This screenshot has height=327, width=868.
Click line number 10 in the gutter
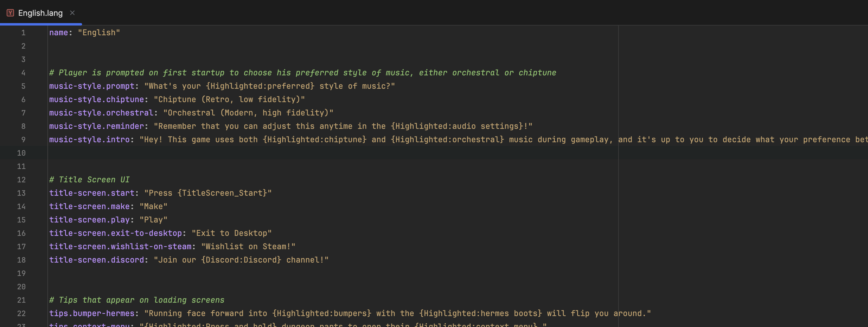(21, 153)
